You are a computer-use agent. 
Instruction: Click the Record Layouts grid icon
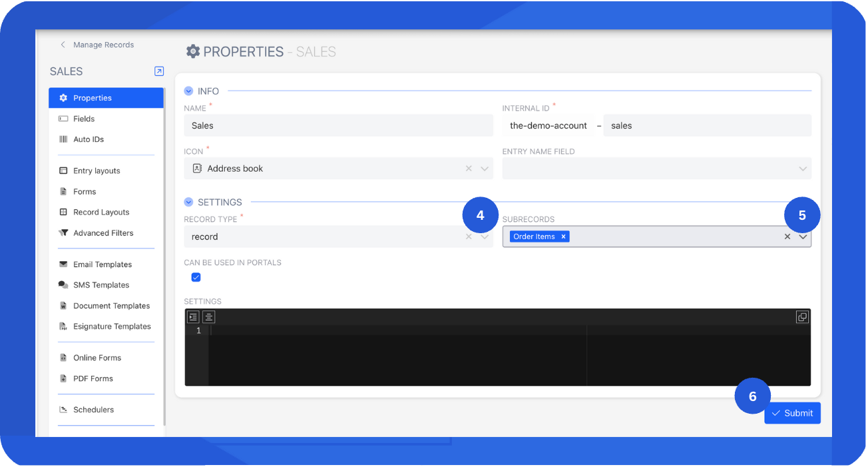(x=63, y=212)
